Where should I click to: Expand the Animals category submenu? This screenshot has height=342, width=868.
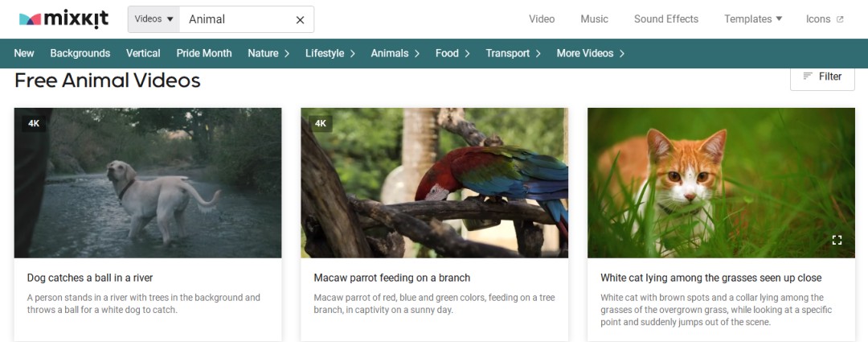[395, 53]
